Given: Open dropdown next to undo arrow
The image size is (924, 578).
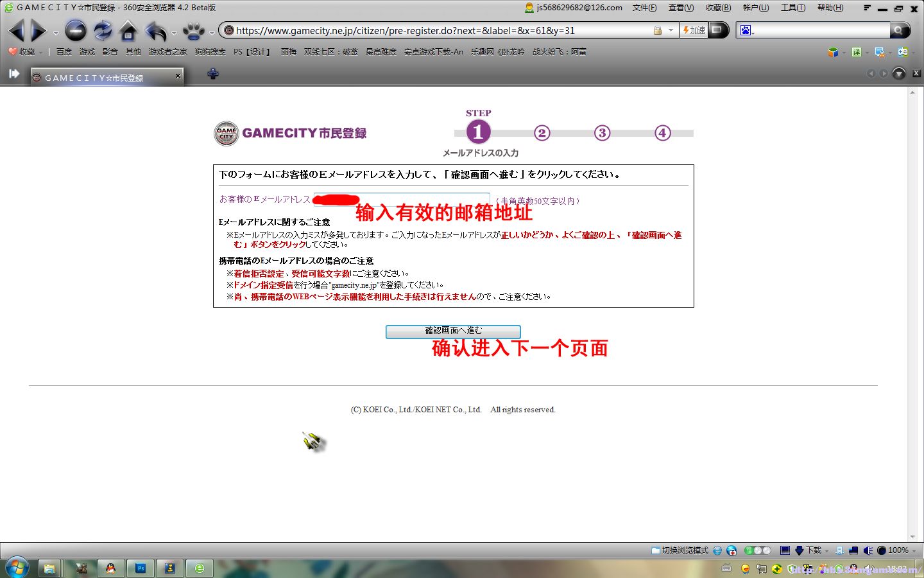Looking at the screenshot, I should pyautogui.click(x=174, y=33).
